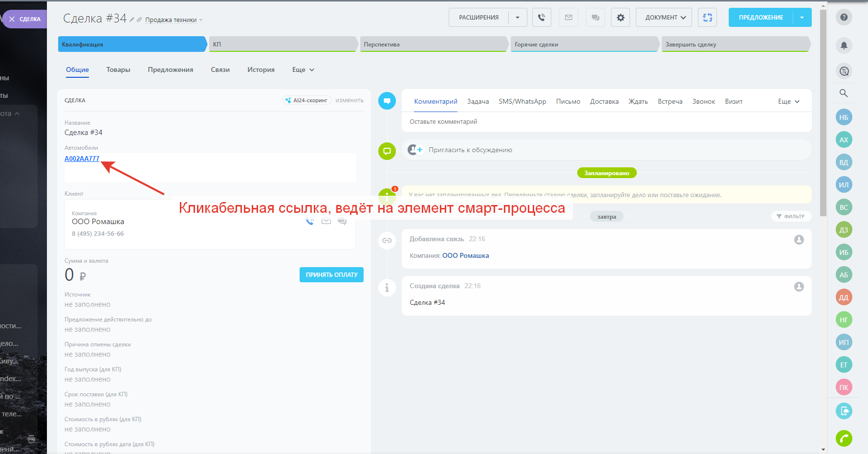Switch to the Товары tab
868x454 pixels.
pyautogui.click(x=118, y=70)
